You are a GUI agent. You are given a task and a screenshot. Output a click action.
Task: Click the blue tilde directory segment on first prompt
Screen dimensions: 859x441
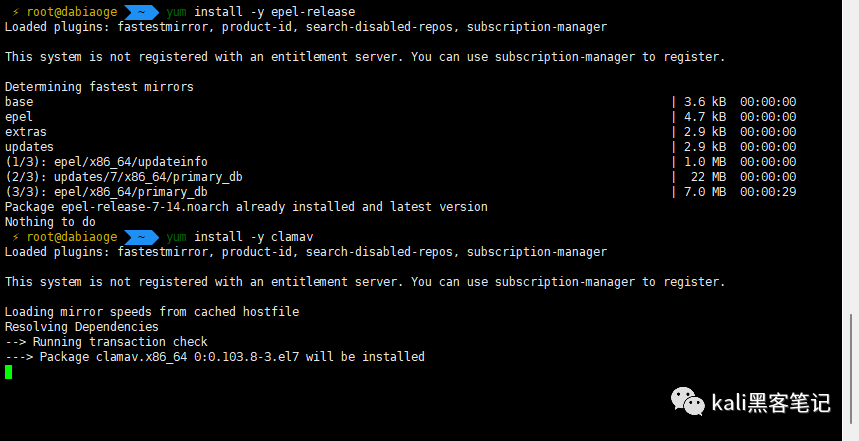pos(141,12)
